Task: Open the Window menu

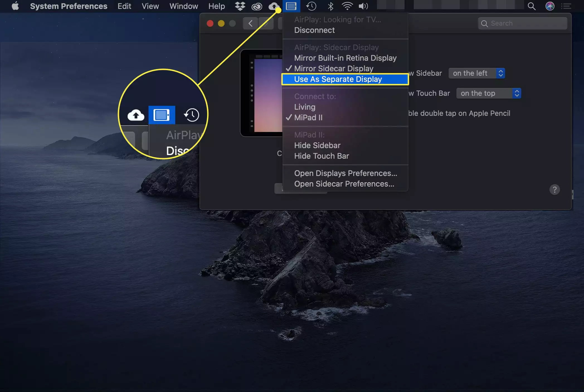Action: [184, 6]
